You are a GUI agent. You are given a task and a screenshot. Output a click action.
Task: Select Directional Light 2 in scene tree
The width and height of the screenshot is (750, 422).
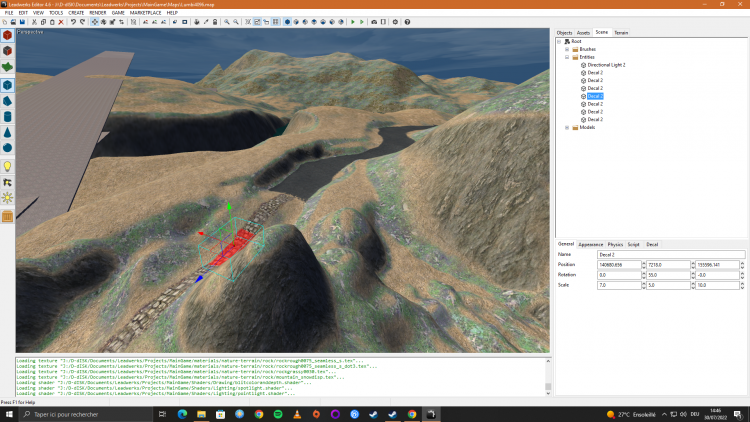click(x=606, y=65)
